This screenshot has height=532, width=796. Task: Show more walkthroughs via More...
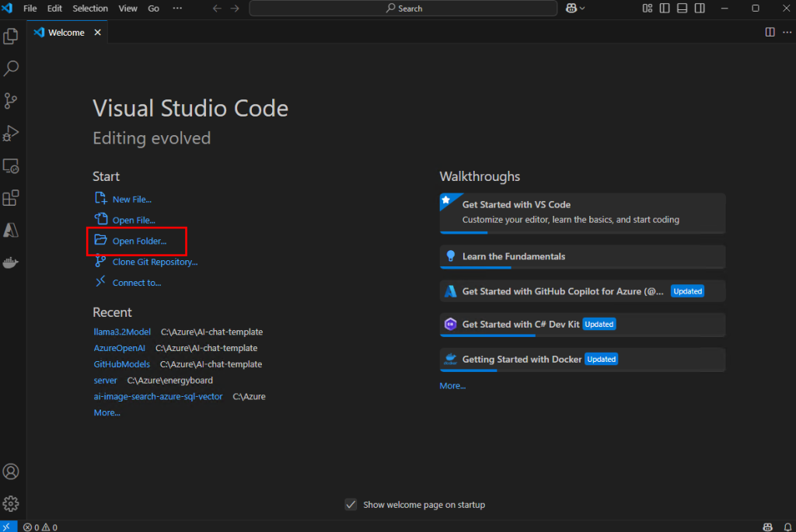pos(452,386)
